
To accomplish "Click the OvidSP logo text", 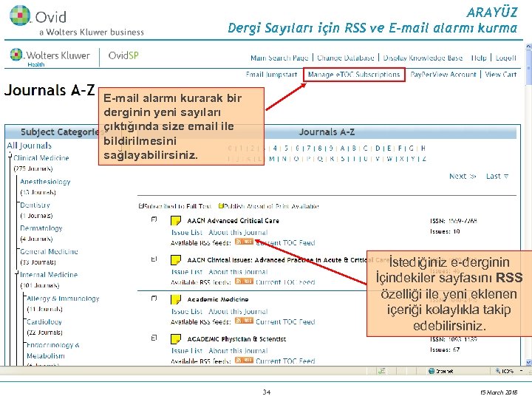I will (123, 55).
